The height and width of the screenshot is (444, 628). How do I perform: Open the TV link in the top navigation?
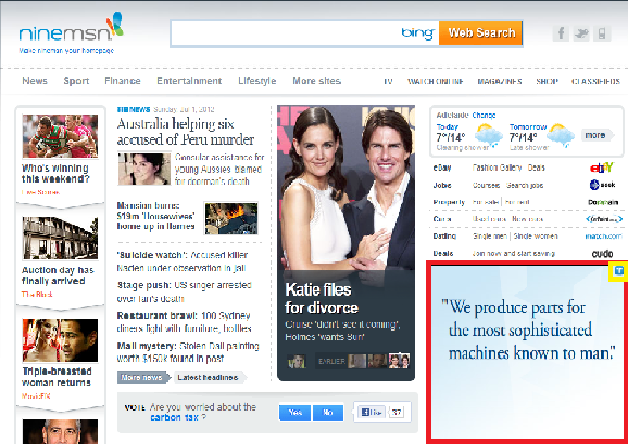pos(388,81)
